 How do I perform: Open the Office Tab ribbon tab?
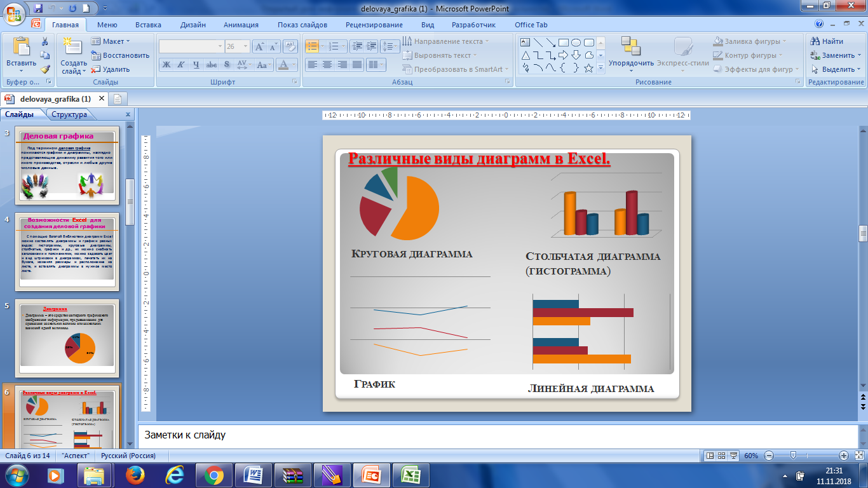click(531, 25)
